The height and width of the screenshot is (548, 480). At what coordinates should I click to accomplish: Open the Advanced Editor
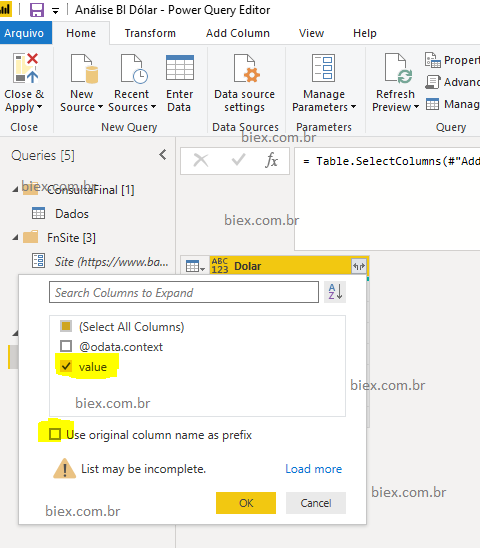coord(452,82)
